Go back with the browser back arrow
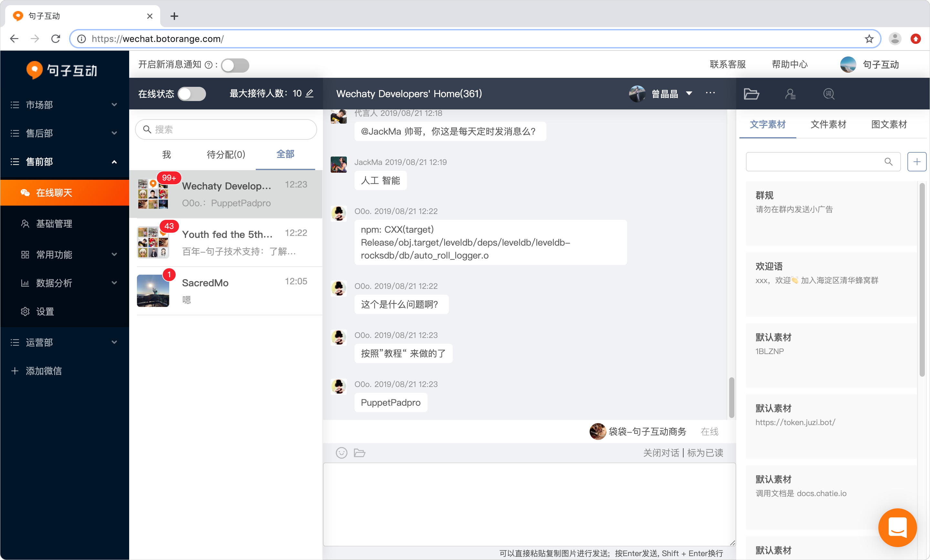This screenshot has width=930, height=560. (14, 38)
